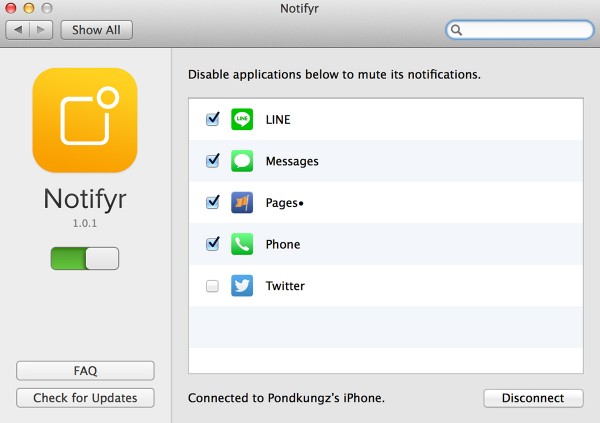Select the Twitter row label
The height and width of the screenshot is (423, 600).
[285, 286]
